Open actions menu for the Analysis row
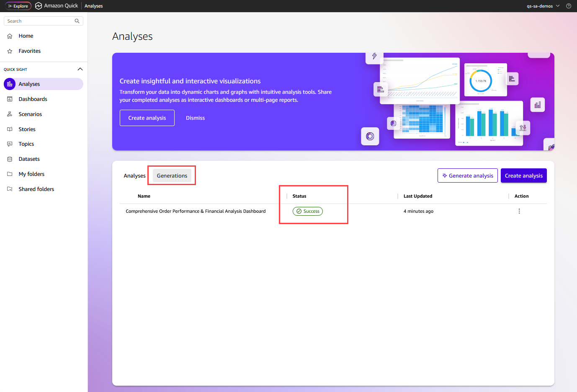This screenshot has height=392, width=577. coord(519,211)
